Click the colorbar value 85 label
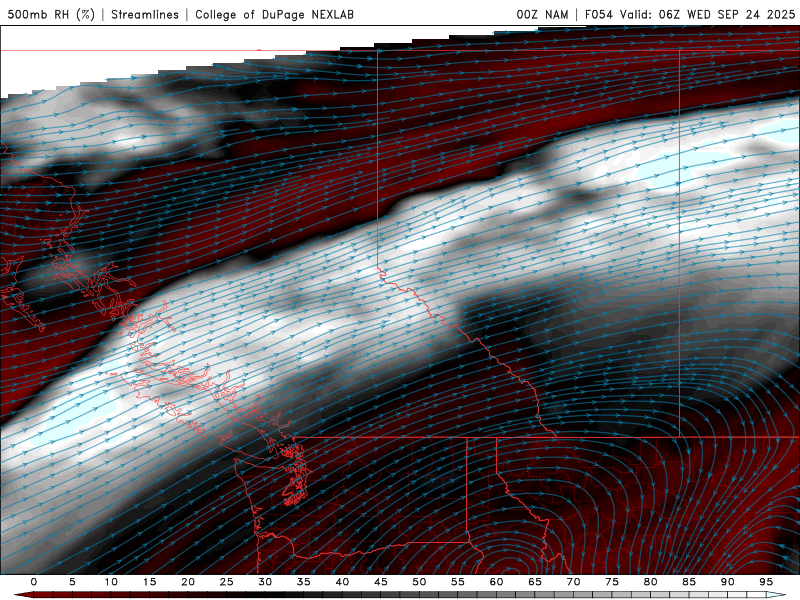This screenshot has width=800, height=600. [689, 582]
